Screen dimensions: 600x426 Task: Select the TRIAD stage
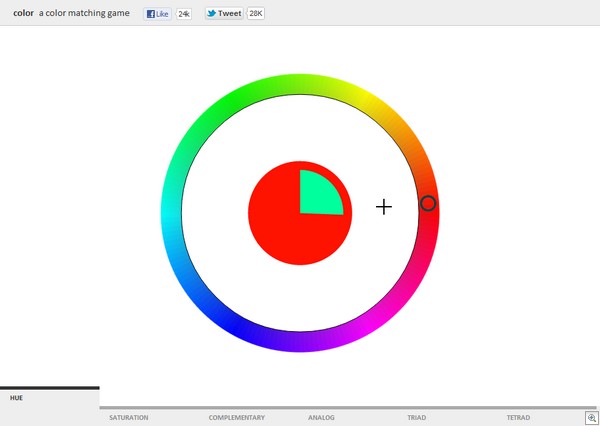point(416,417)
